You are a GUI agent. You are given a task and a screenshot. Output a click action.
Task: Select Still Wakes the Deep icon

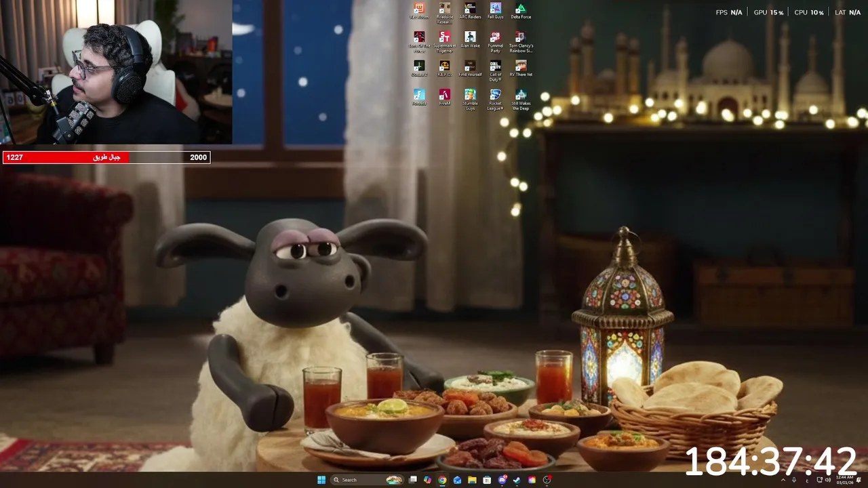pos(520,99)
